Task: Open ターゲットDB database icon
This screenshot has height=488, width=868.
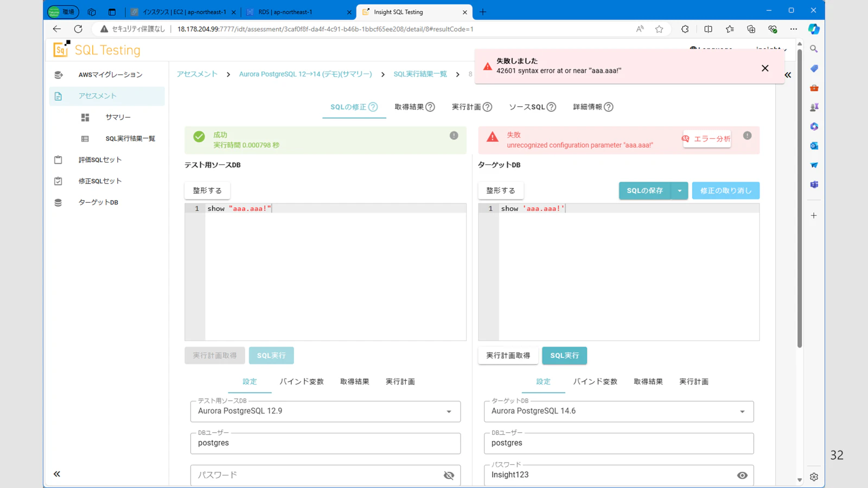Action: pos(58,202)
